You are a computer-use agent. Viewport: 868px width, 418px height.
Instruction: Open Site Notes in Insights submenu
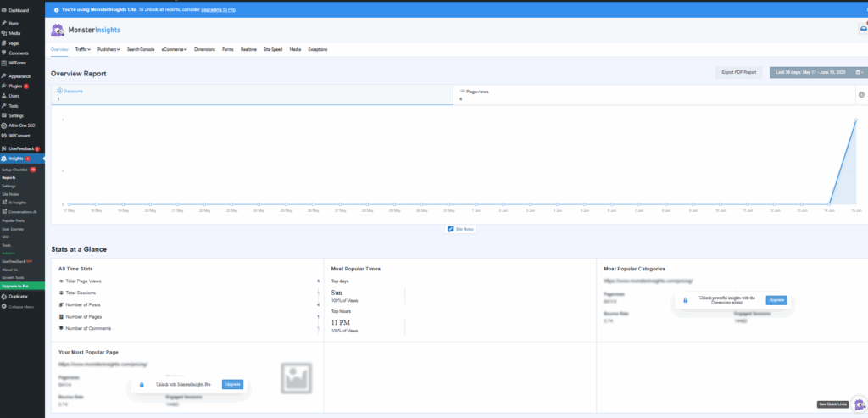(x=10, y=194)
